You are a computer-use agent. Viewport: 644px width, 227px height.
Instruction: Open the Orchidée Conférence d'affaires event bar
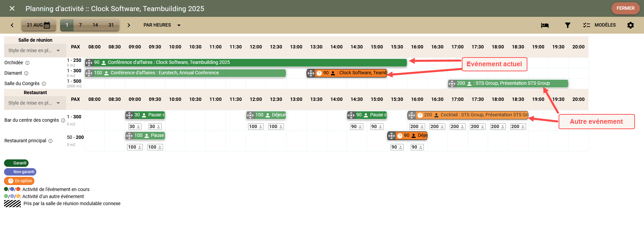[x=246, y=63]
